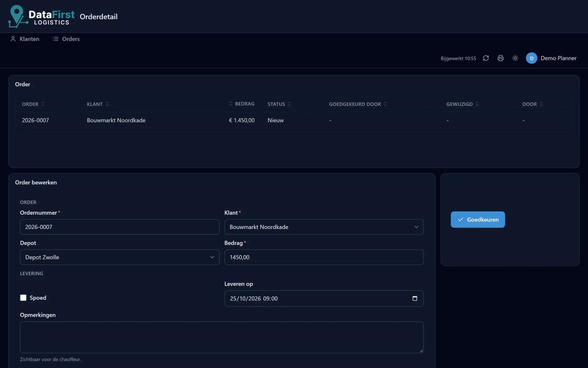Viewport: 588px width, 368px height.
Task: Click the refresh data icon
Action: tap(486, 58)
